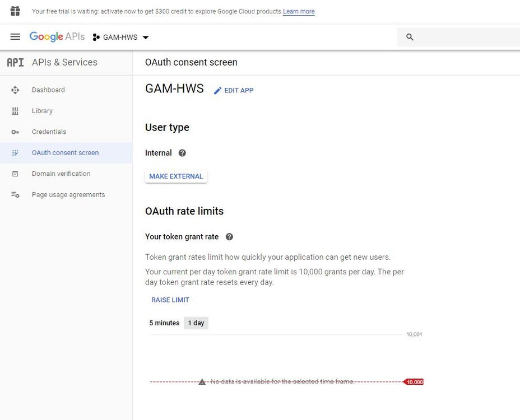Click the search magnifier icon

[410, 37]
